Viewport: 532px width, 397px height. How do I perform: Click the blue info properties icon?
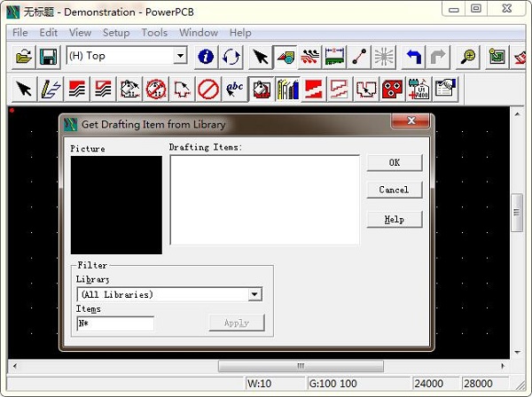(206, 57)
